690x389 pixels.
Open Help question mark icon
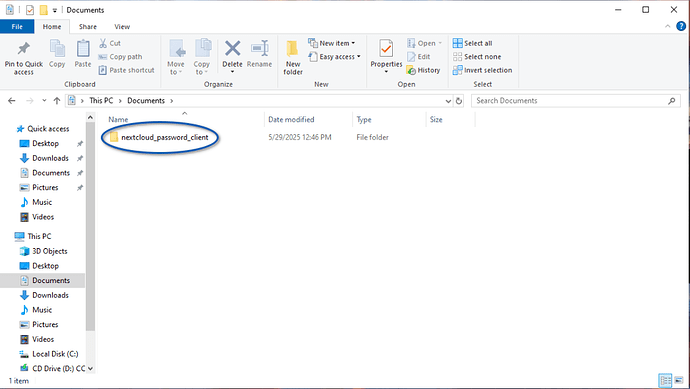681,26
